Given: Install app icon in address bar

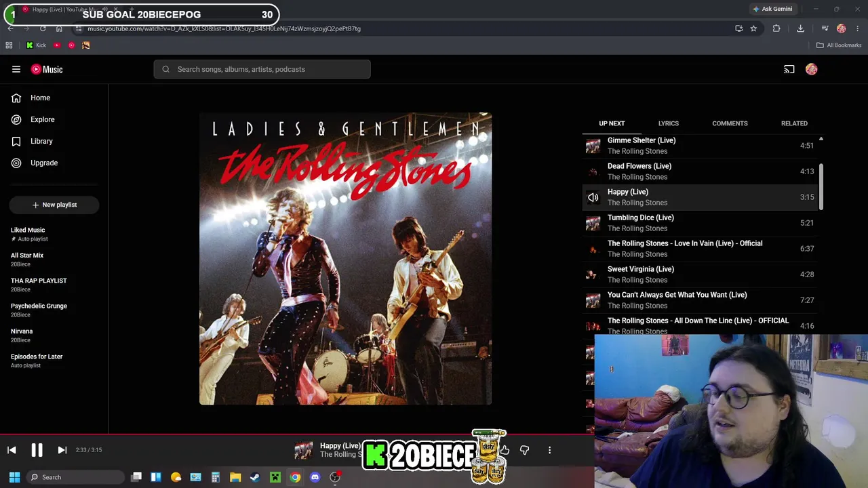Looking at the screenshot, I should pyautogui.click(x=739, y=28).
